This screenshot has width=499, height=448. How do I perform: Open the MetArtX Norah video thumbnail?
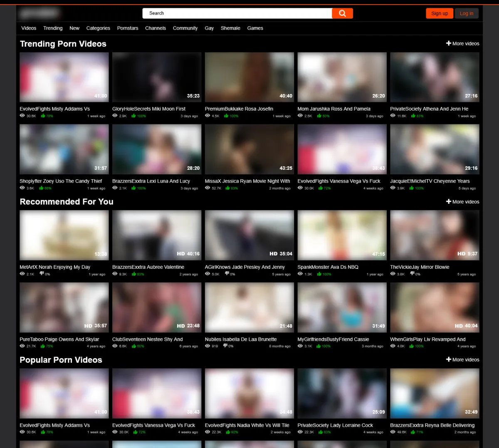click(x=64, y=235)
